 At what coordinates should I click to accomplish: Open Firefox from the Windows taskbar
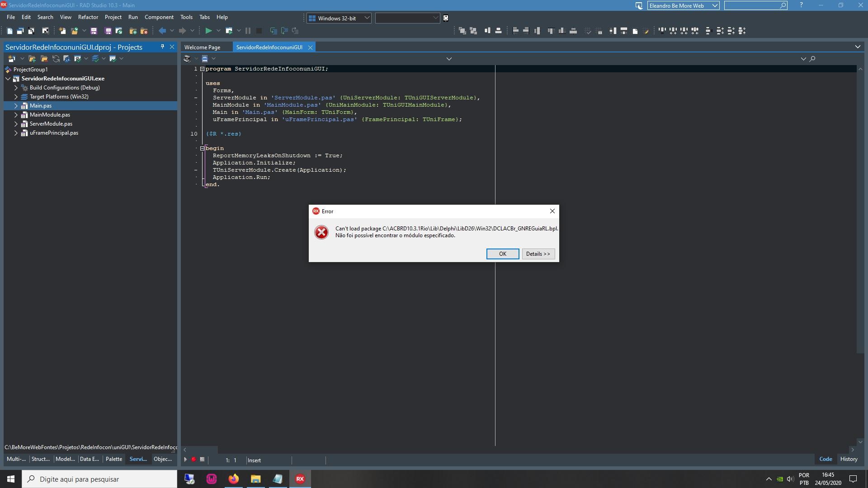point(233,479)
